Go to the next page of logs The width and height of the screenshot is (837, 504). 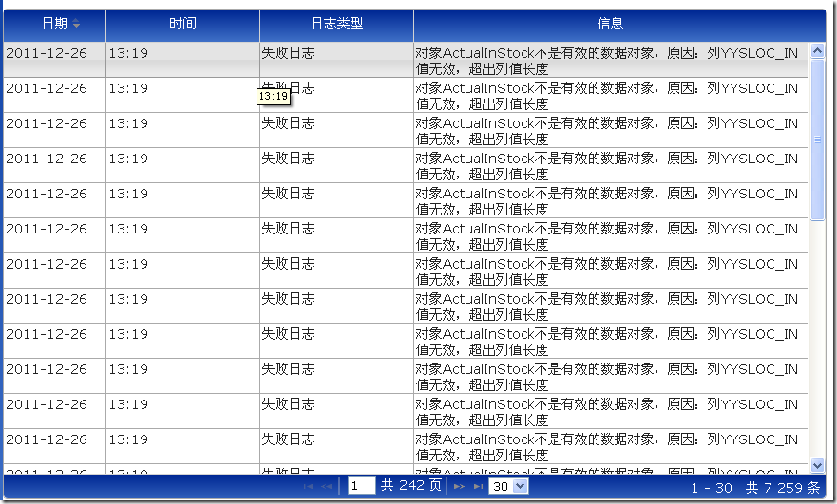[x=459, y=486]
